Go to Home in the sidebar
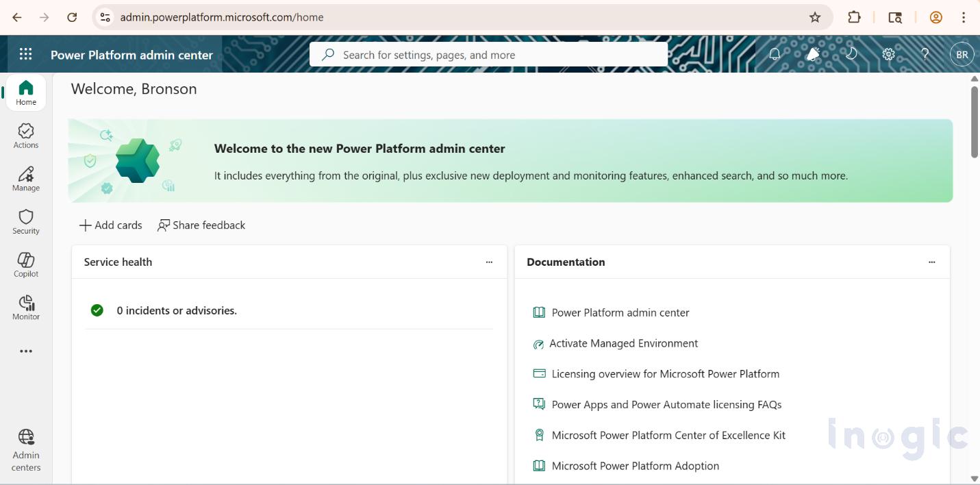The width and height of the screenshot is (980, 485). [26, 92]
